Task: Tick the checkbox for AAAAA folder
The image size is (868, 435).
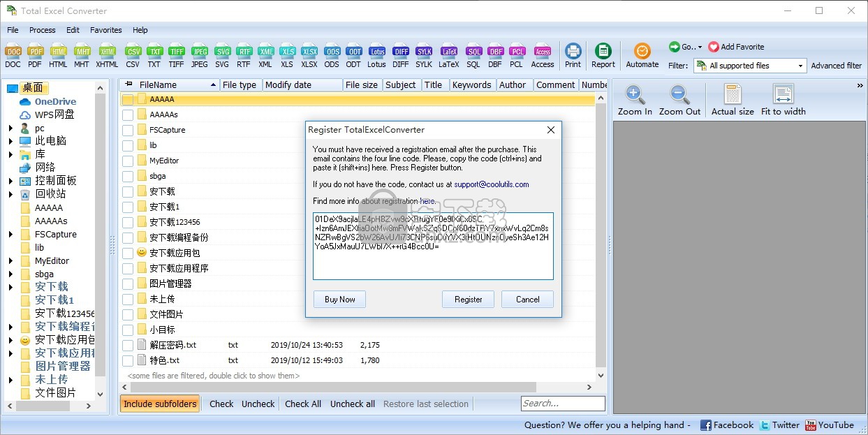Action: (127, 99)
